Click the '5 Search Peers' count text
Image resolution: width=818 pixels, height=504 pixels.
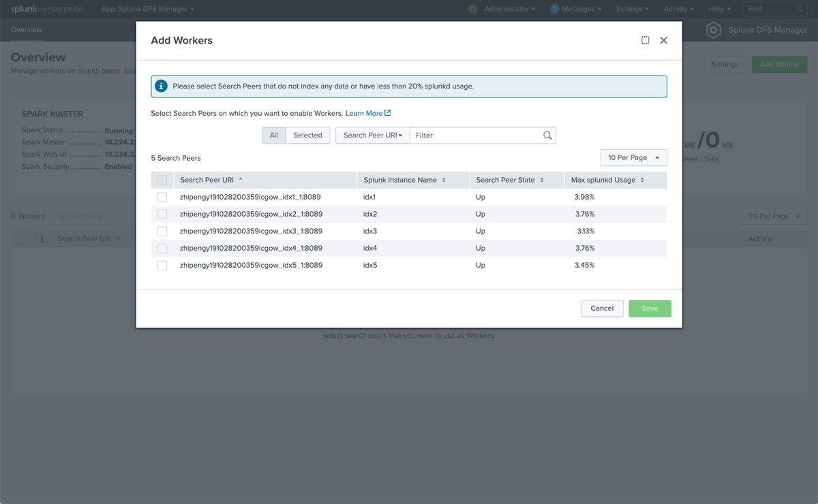[176, 158]
